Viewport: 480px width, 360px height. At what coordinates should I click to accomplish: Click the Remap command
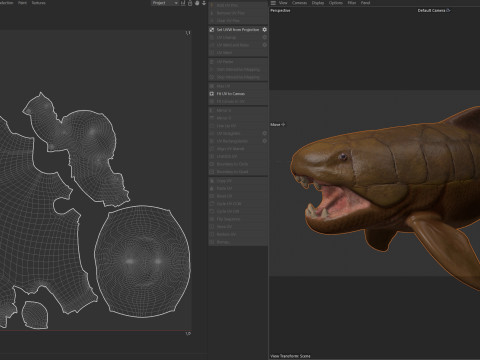coord(238,242)
